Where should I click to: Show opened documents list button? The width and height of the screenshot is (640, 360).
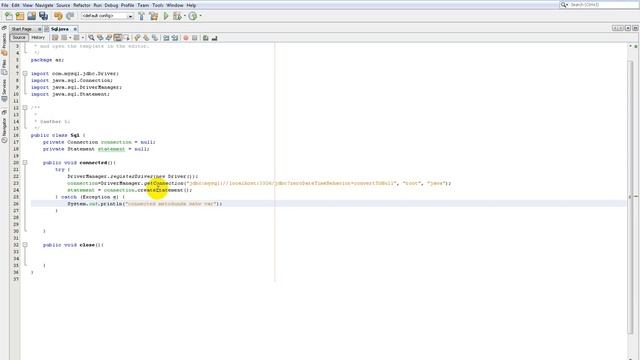[628, 28]
